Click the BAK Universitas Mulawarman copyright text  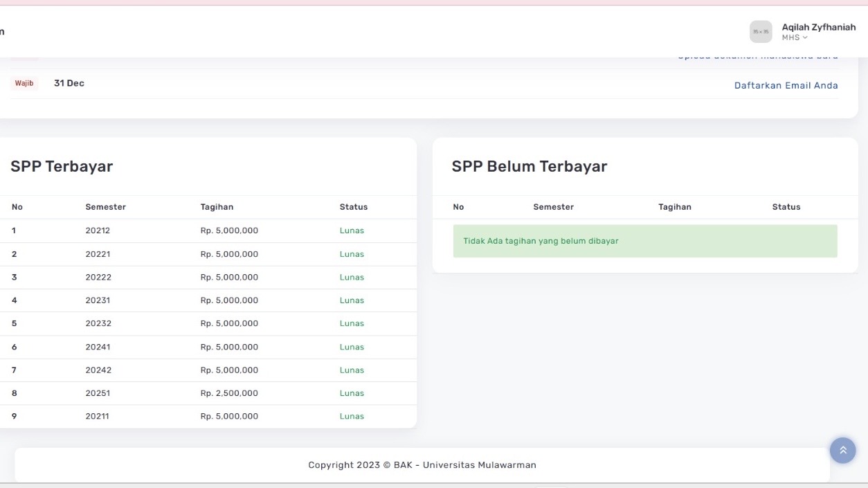(x=422, y=465)
